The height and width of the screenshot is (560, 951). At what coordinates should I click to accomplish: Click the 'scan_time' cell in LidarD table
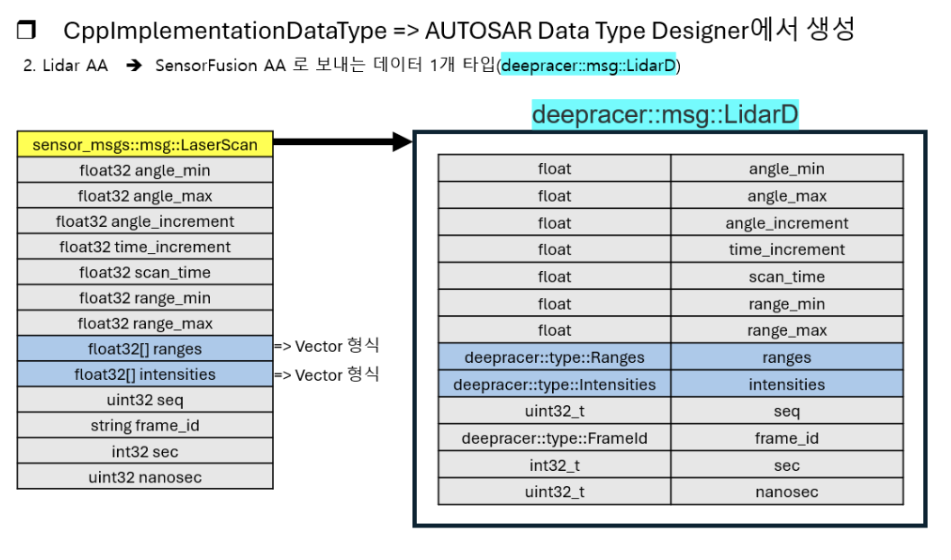[x=786, y=276]
